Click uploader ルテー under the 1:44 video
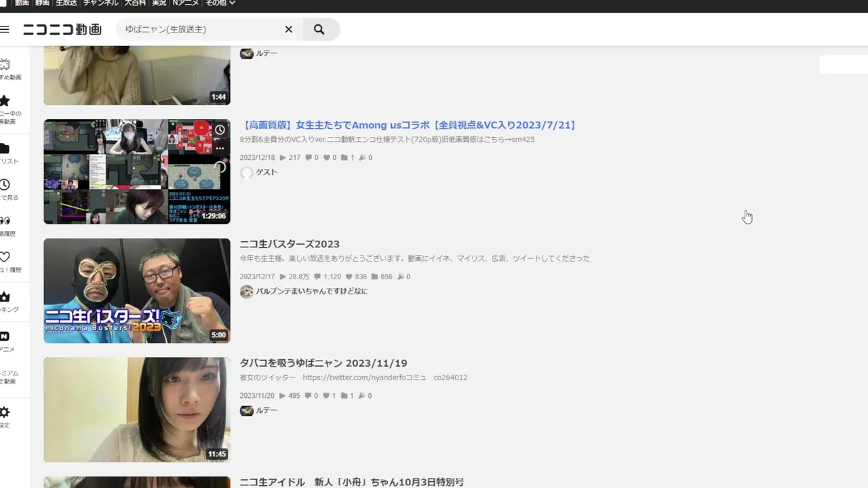This screenshot has width=868, height=488. coord(267,53)
